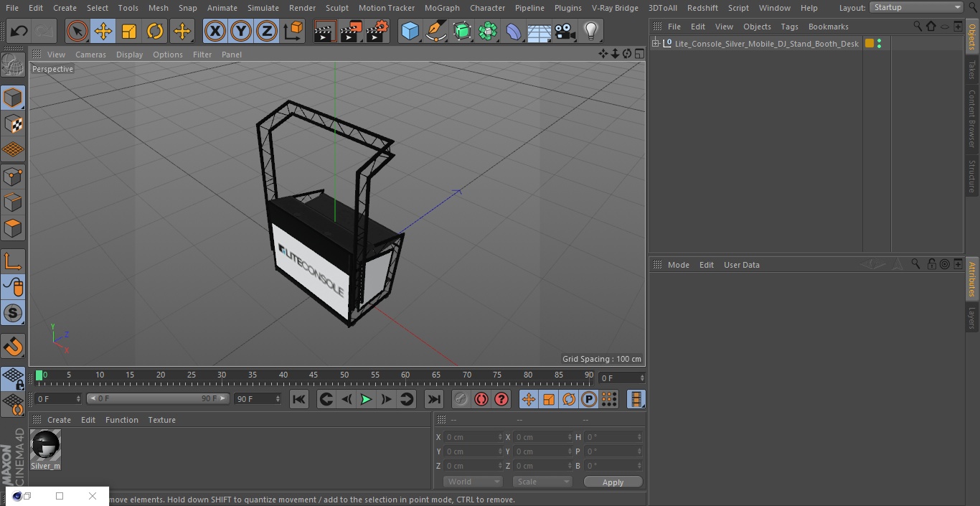980x506 pixels.
Task: Open the Layout dropdown
Action: 917,7
